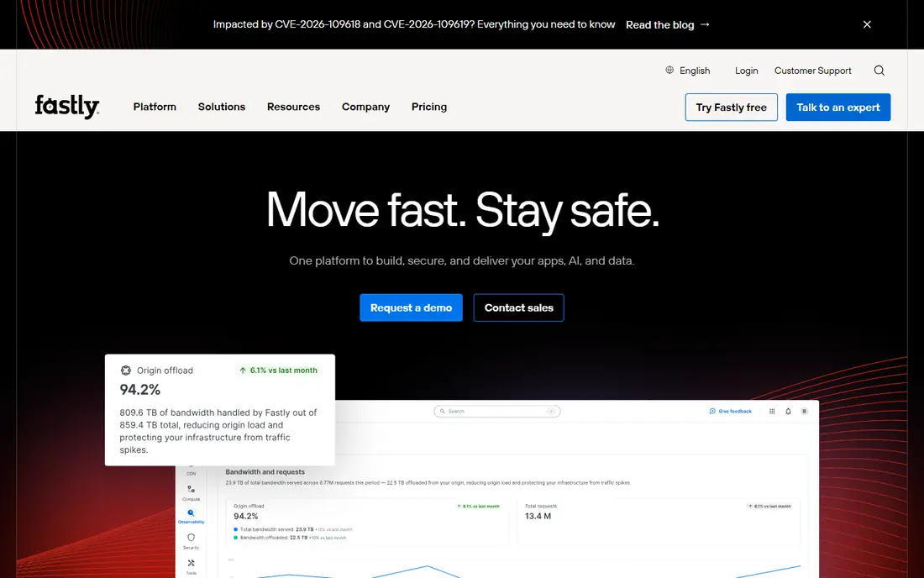The width and height of the screenshot is (924, 578).
Task: Go to the Fastly logo homepage
Action: (66, 107)
